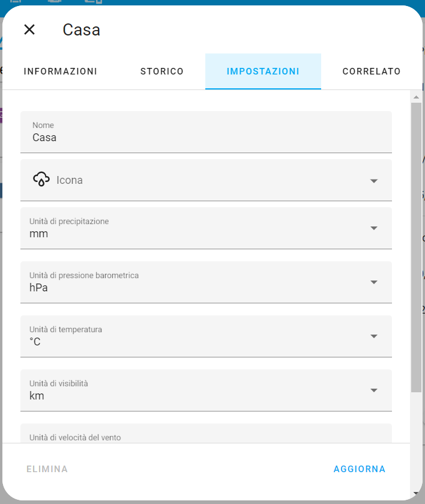
Task: Open the STORICO tab
Action: 161,71
